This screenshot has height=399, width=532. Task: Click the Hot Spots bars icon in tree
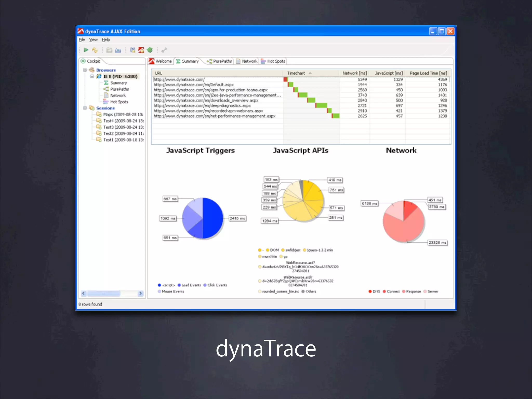106,102
